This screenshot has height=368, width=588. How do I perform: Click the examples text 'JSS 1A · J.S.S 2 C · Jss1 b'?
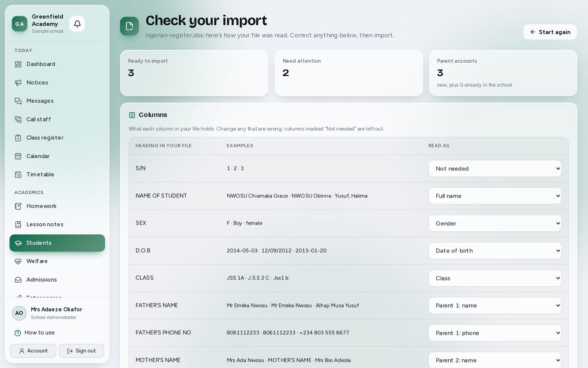tap(257, 278)
